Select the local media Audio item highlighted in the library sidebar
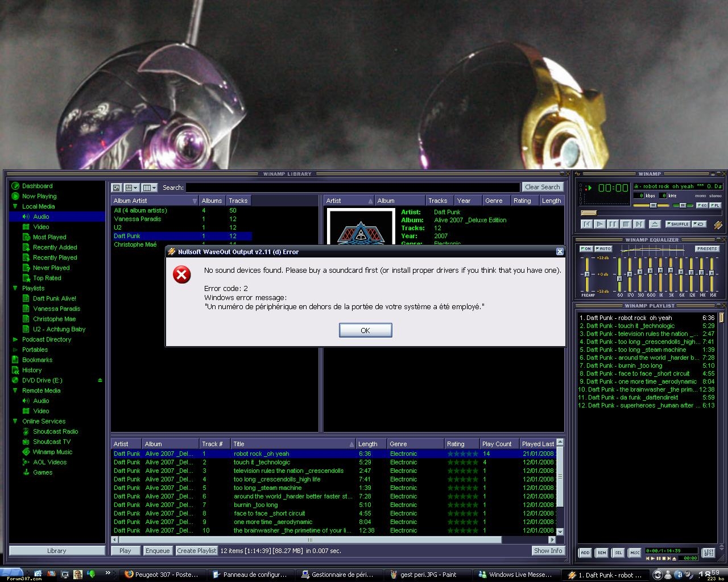 coord(57,217)
